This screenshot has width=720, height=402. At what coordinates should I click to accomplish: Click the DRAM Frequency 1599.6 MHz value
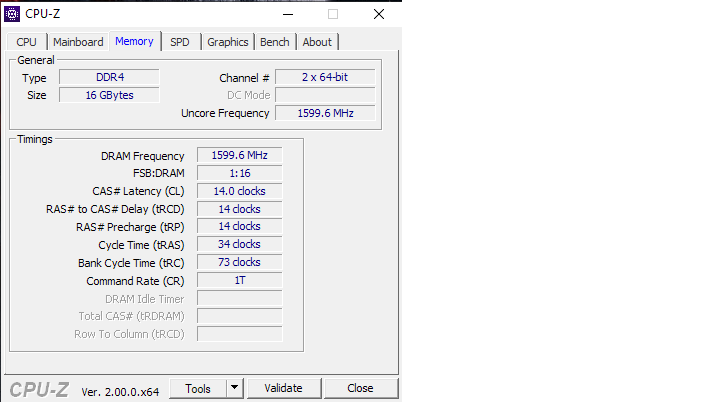240,155
